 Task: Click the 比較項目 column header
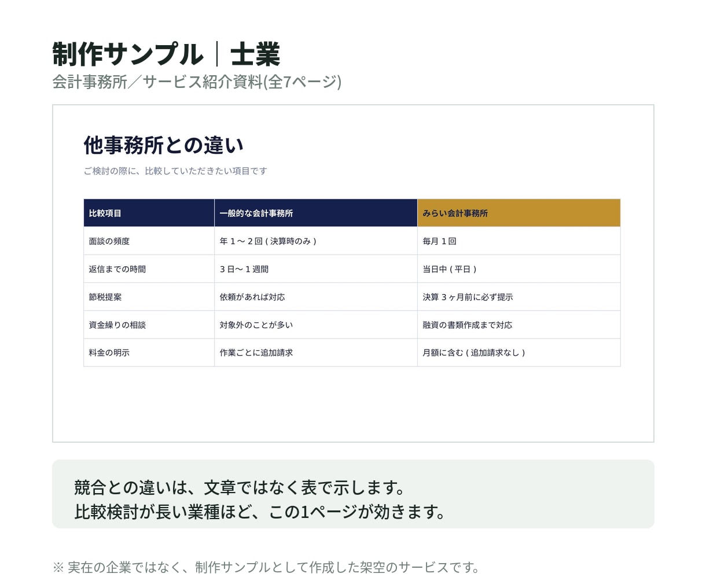pos(149,213)
